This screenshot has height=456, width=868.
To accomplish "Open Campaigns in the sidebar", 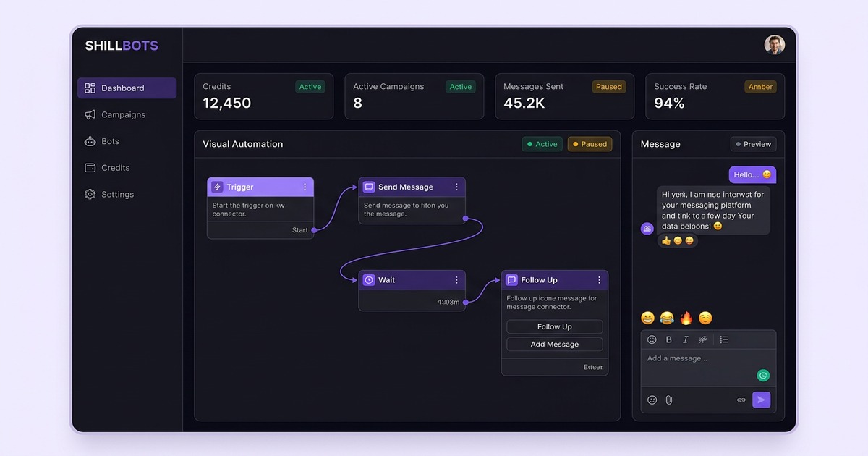I will (123, 114).
